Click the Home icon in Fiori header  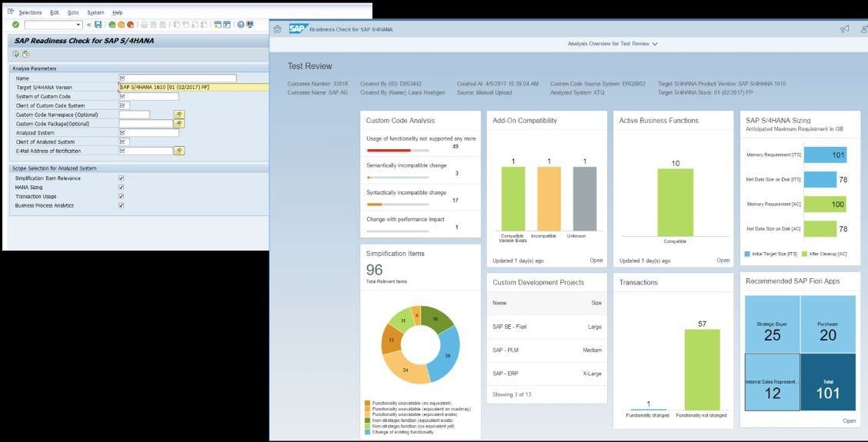pyautogui.click(x=277, y=29)
